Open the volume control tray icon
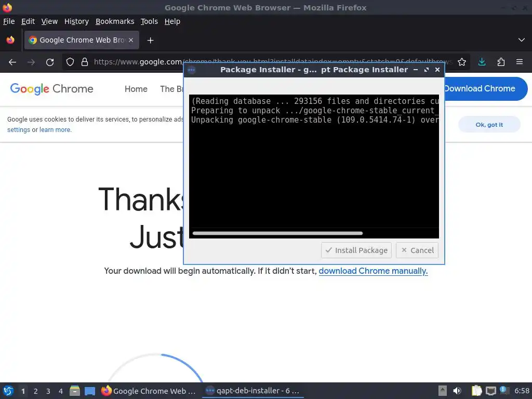Screen dimensions: 532x399 point(457,391)
